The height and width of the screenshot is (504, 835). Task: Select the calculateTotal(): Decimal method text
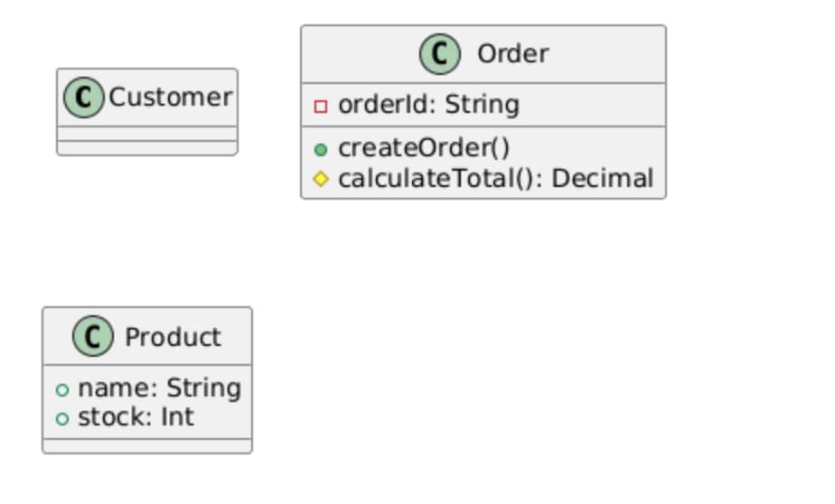click(496, 178)
